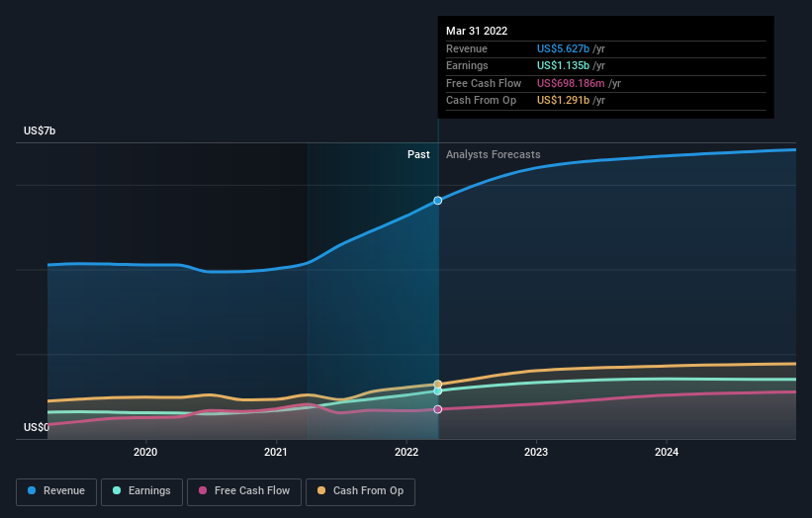Click the Mar 31 2022 tooltip date

pyautogui.click(x=477, y=31)
